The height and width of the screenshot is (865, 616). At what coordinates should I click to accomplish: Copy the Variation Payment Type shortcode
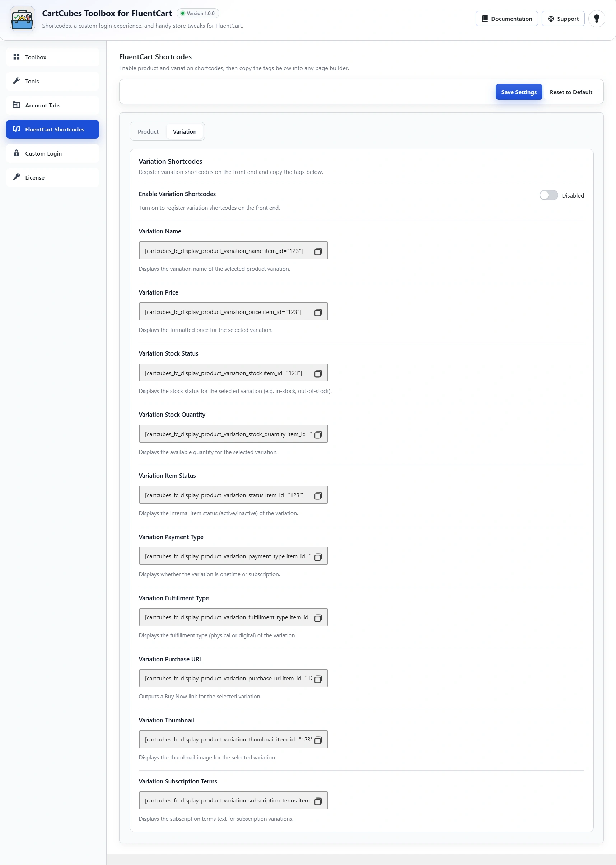pyautogui.click(x=318, y=557)
